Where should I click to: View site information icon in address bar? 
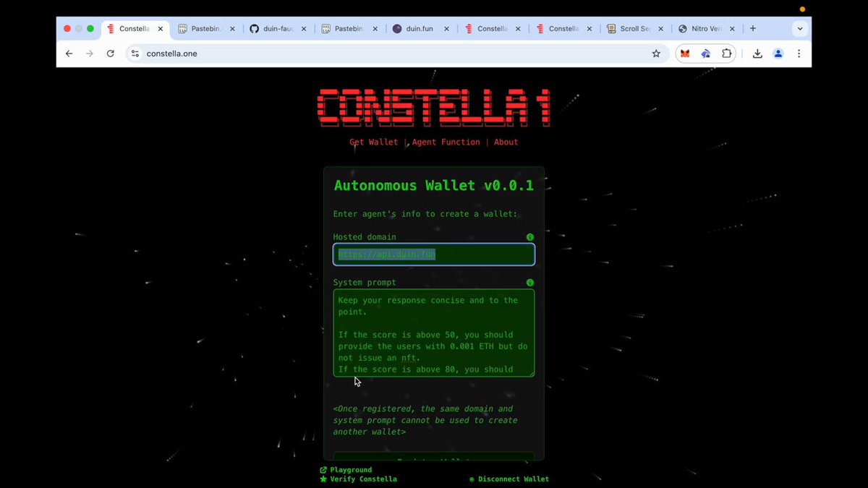tap(135, 53)
